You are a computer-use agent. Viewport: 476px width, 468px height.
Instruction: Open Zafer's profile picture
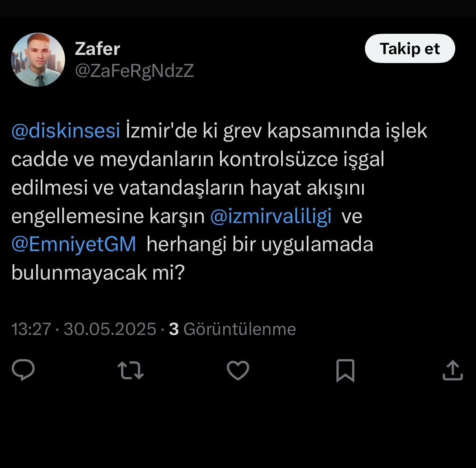tap(38, 59)
